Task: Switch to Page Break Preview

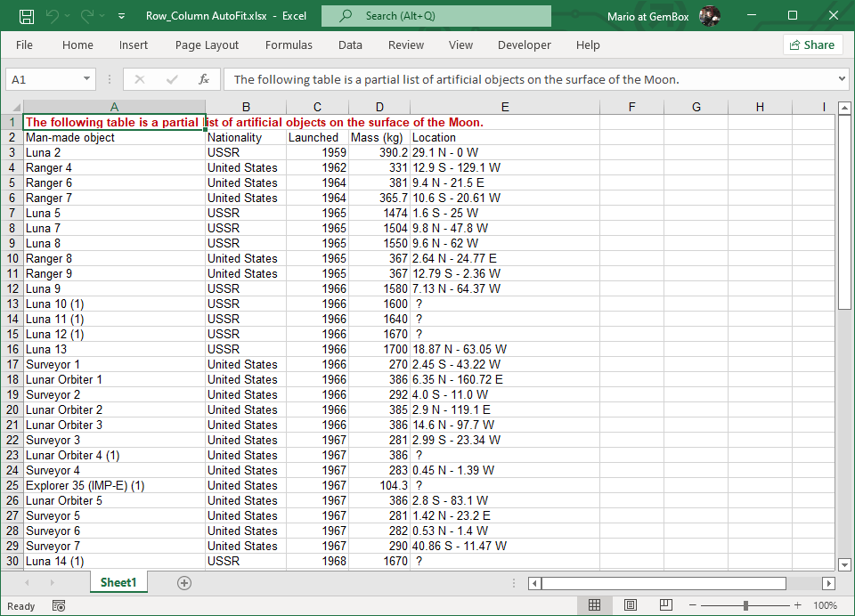Action: (x=664, y=605)
